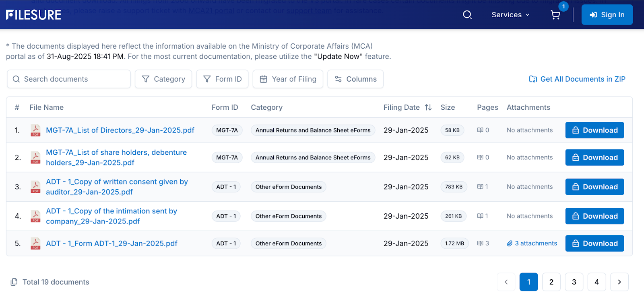Open the shopping cart icon
The width and height of the screenshot is (644, 305).
tap(555, 15)
